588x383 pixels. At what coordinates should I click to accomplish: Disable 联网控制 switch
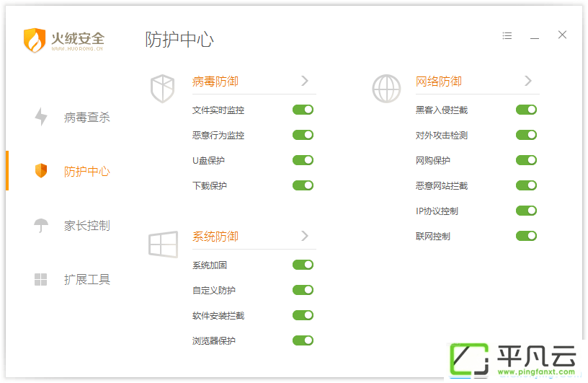tap(527, 236)
